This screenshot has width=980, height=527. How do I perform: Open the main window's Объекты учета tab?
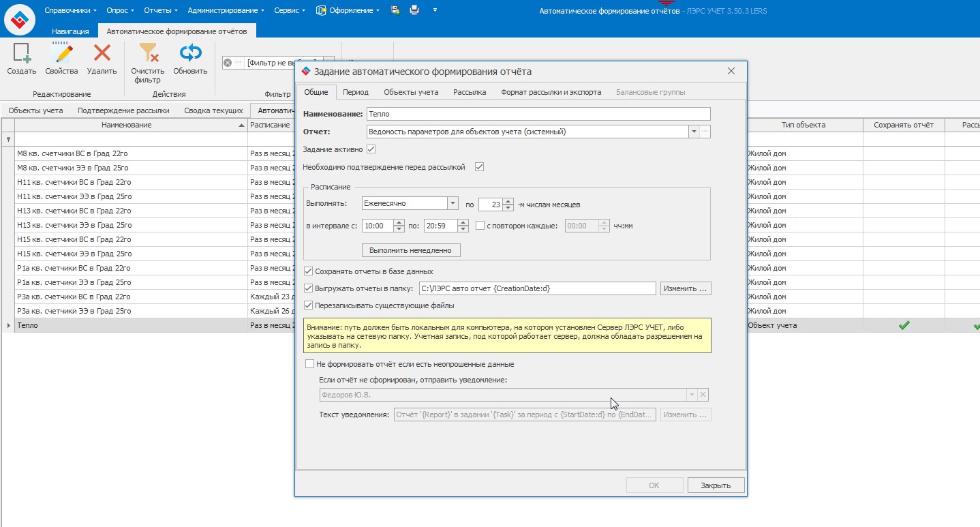coord(35,110)
